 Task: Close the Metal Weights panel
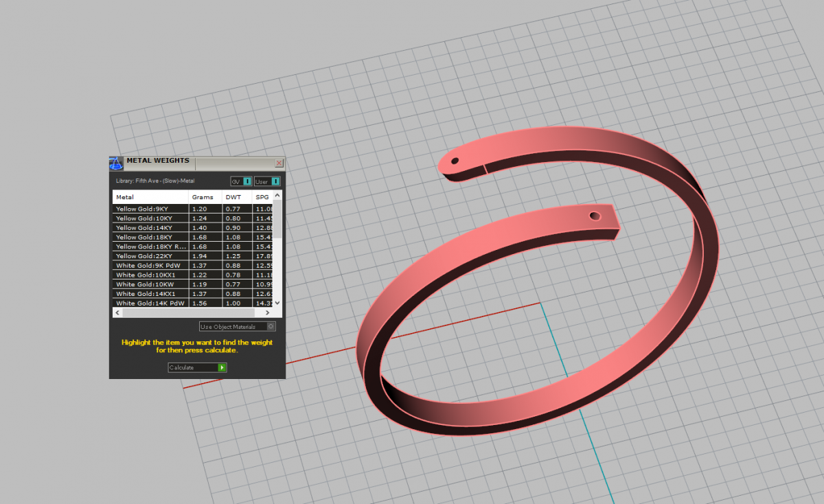[279, 163]
